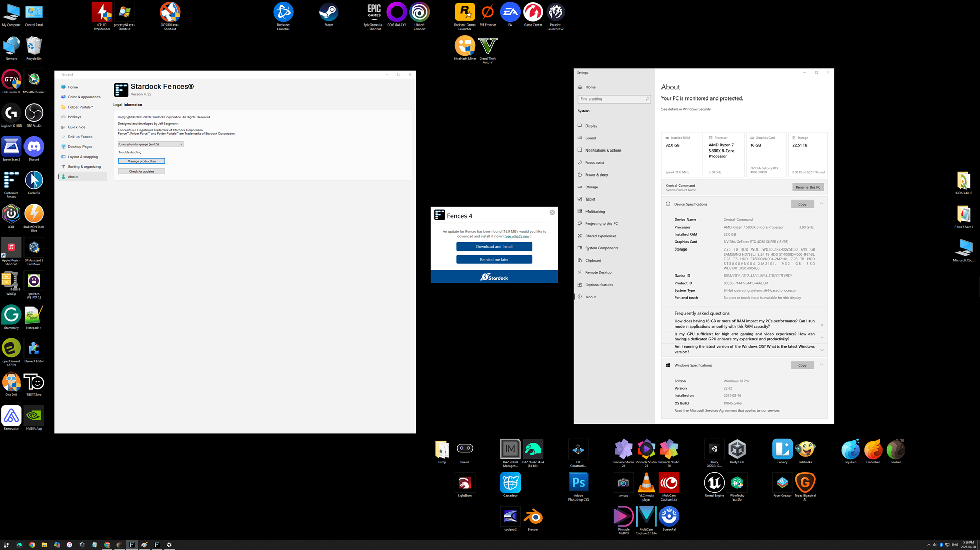This screenshot has height=550, width=980.
Task: Open Display in Settings sidebar
Action: [591, 126]
